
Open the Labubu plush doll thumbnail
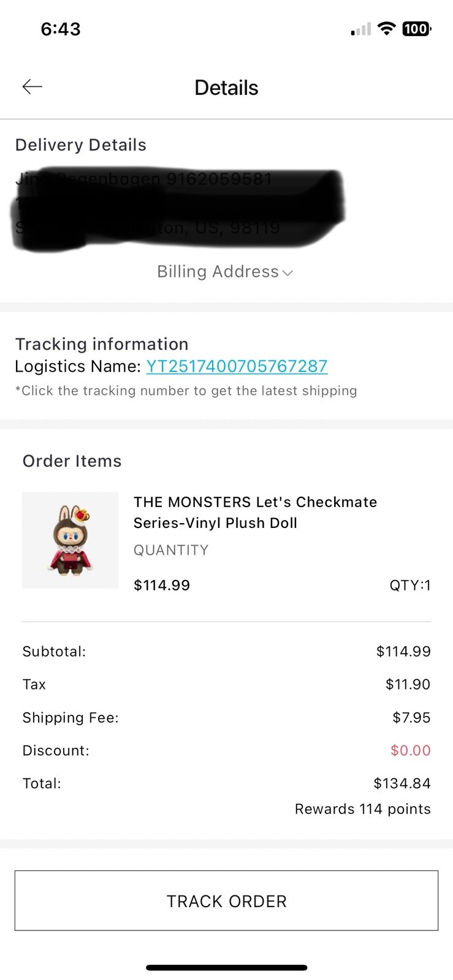(70, 540)
